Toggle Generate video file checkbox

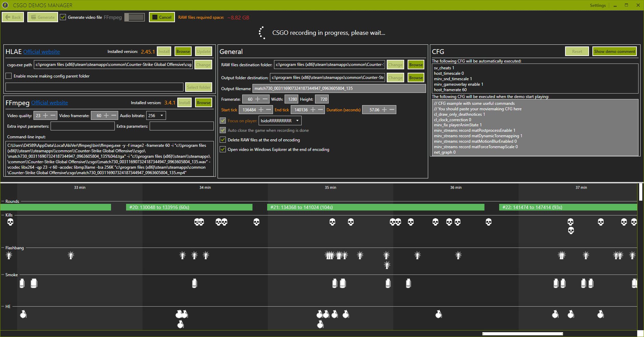click(x=63, y=17)
